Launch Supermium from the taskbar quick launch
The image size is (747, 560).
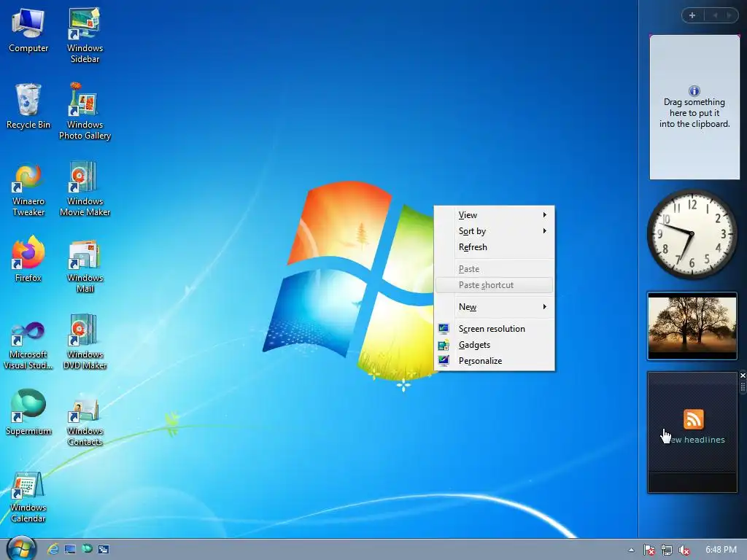(87, 549)
